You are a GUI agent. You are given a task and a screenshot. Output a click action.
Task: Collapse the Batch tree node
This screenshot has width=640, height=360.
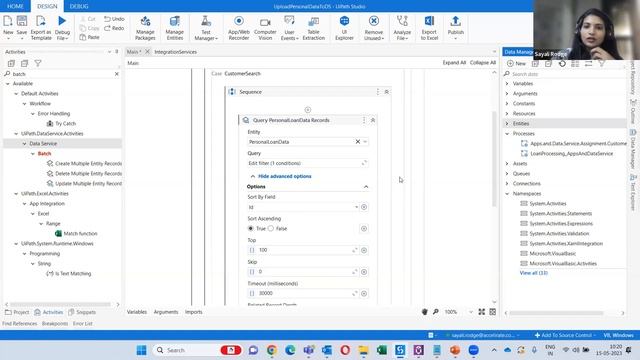pyautogui.click(x=33, y=153)
